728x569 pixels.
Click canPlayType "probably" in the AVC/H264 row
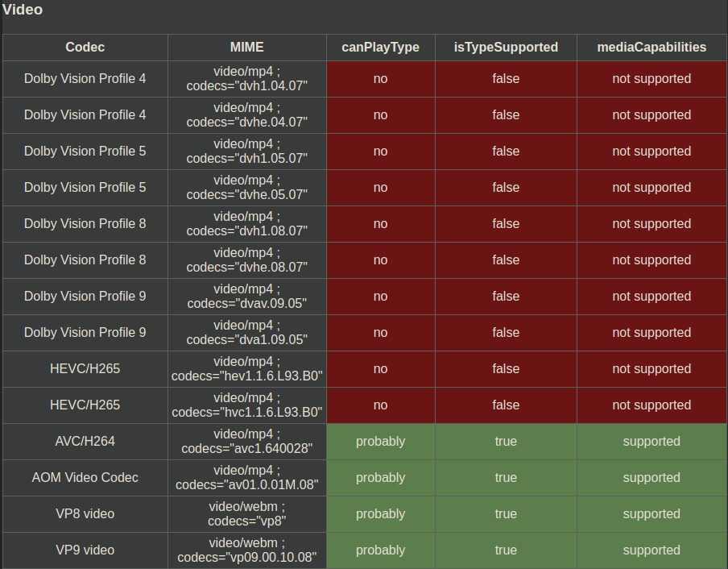[381, 441]
